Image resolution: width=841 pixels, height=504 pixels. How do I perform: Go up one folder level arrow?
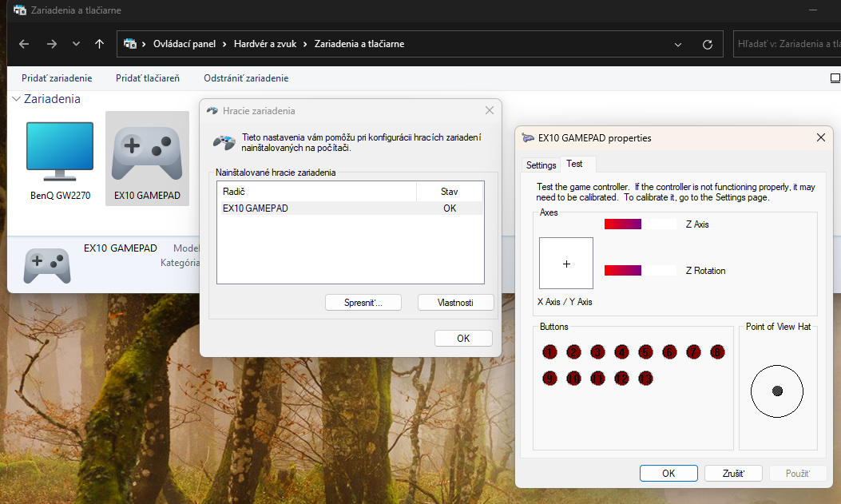99,44
